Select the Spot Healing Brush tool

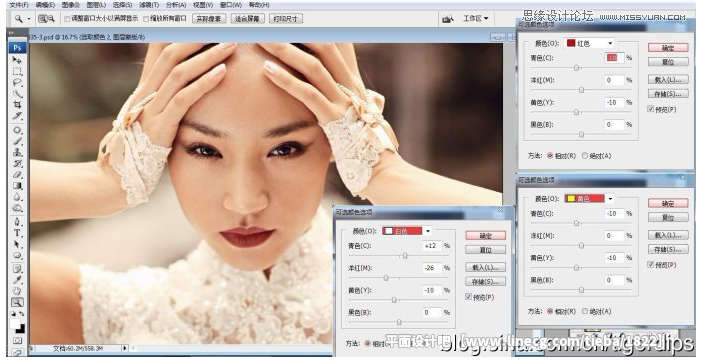(17, 130)
